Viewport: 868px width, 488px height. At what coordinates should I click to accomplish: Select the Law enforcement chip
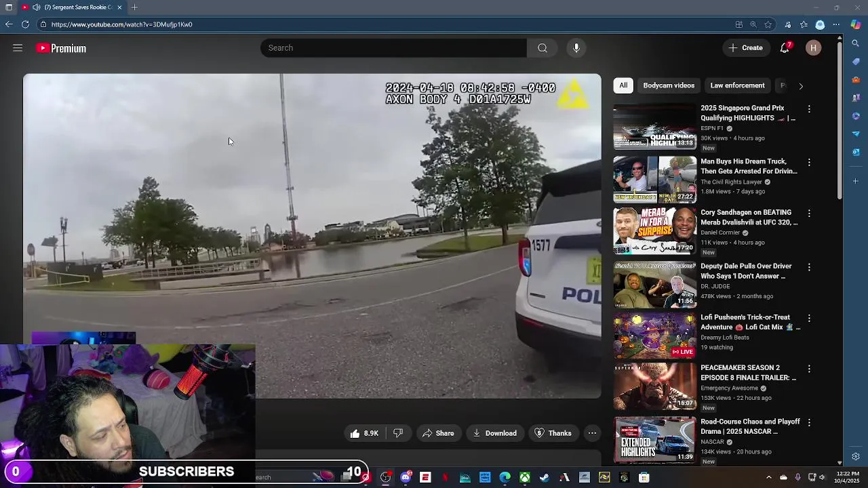point(737,85)
